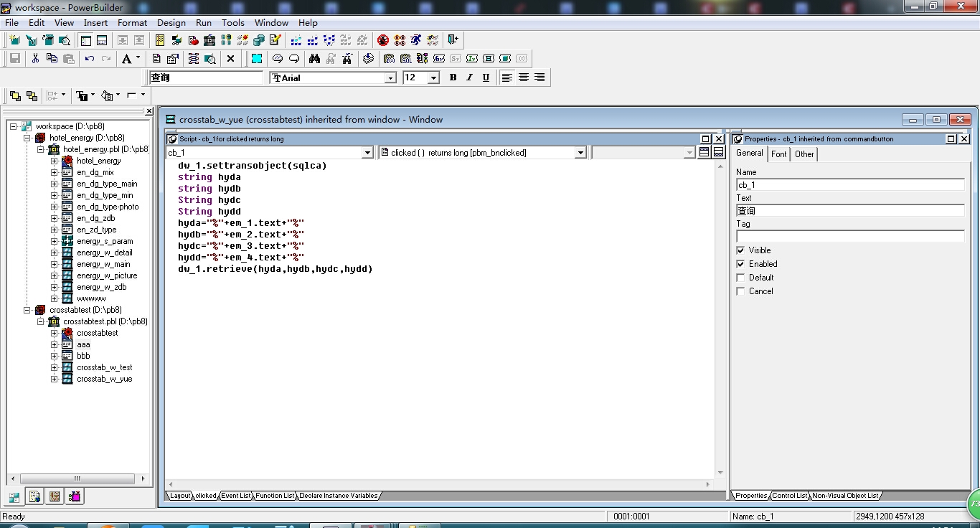
Task: Expand the crosstab_w_yue tree node
Action: click(x=54, y=379)
